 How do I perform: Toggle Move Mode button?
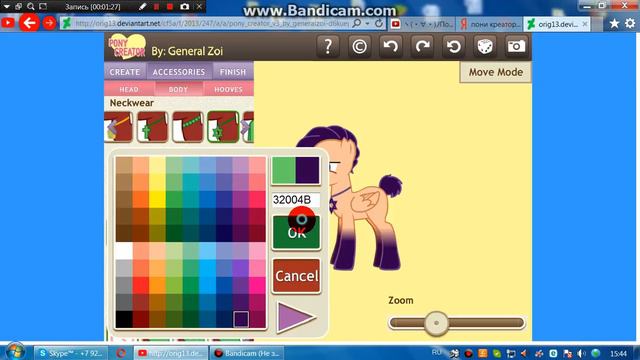tap(496, 72)
